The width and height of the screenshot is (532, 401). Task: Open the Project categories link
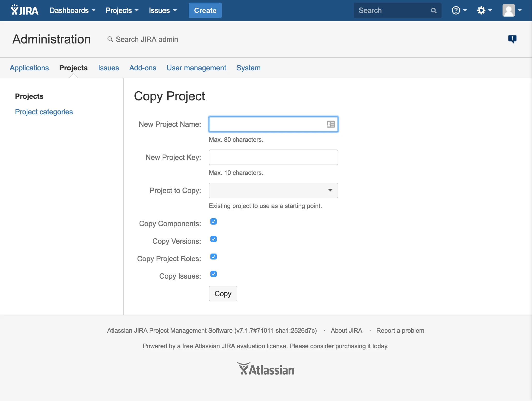(44, 112)
